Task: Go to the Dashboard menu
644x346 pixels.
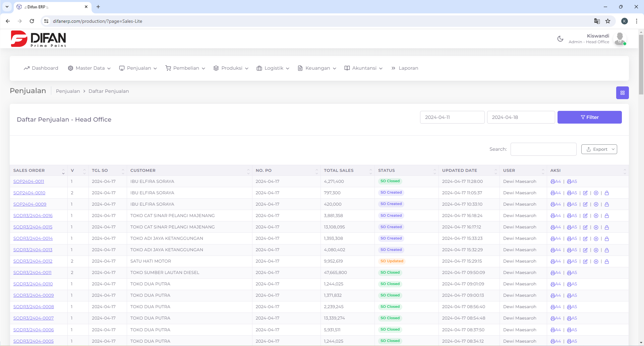Action: tap(41, 68)
